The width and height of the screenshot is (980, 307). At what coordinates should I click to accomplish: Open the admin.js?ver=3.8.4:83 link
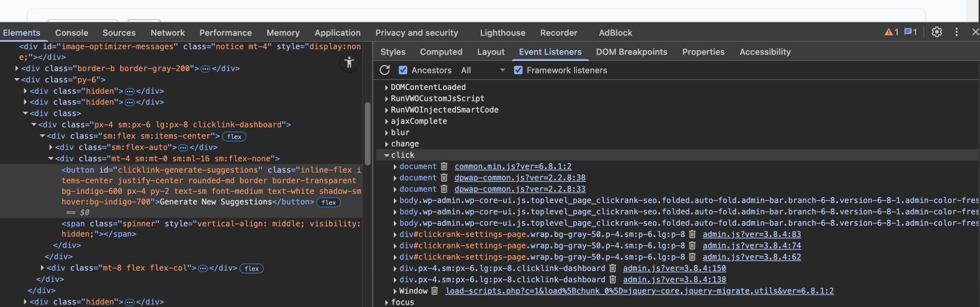coord(751,234)
